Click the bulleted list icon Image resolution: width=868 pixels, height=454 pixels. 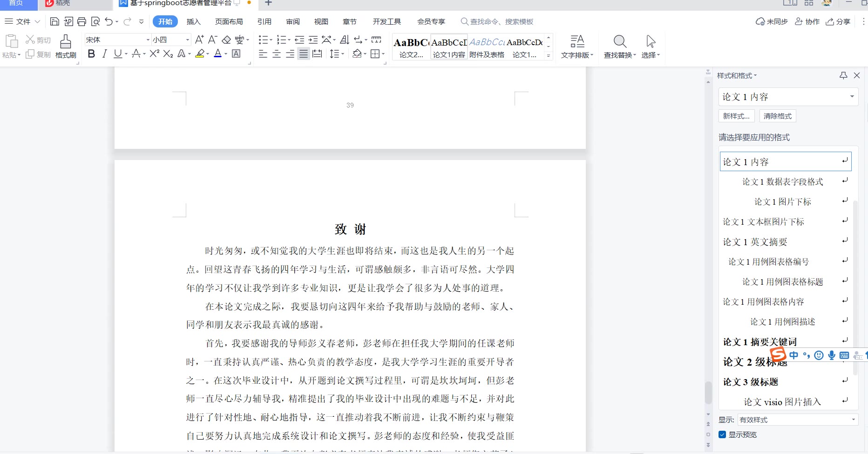[x=263, y=40]
